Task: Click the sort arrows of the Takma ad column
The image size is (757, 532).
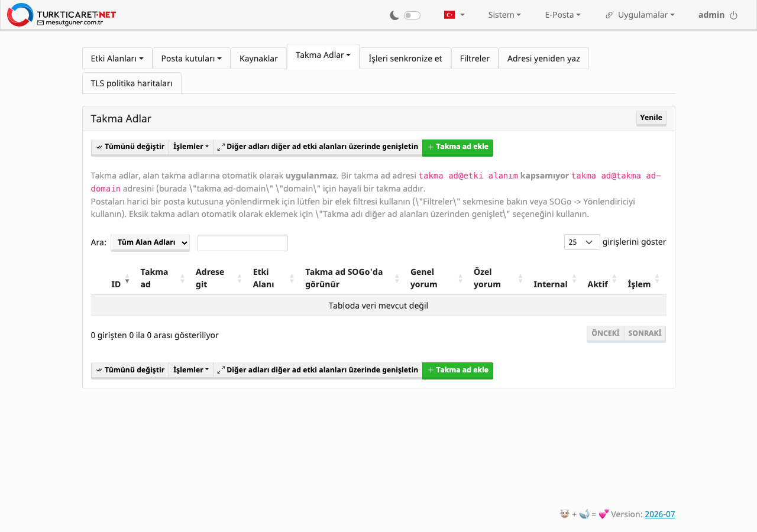Action: 182,278
